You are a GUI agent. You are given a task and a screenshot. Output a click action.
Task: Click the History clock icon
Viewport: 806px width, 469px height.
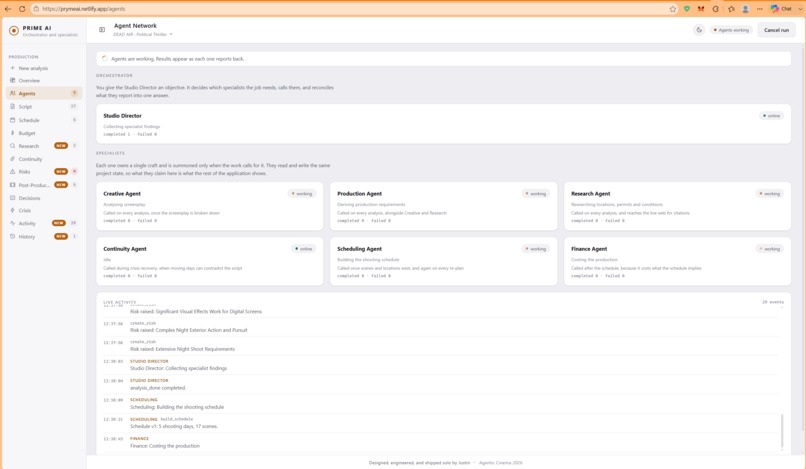pos(12,237)
